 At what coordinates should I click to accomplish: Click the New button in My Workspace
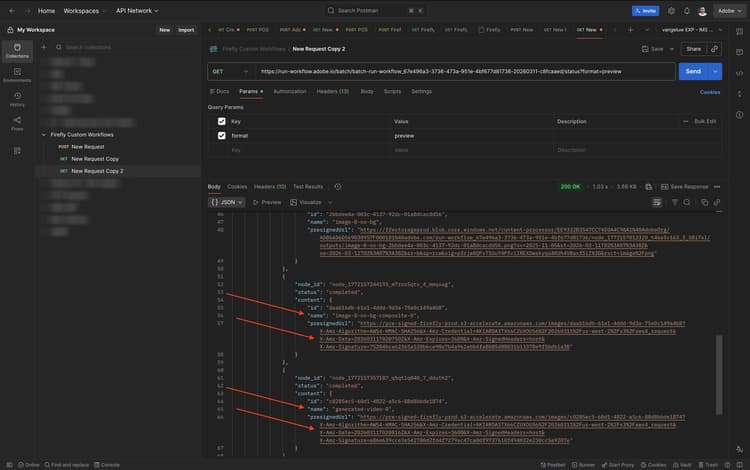pos(165,30)
